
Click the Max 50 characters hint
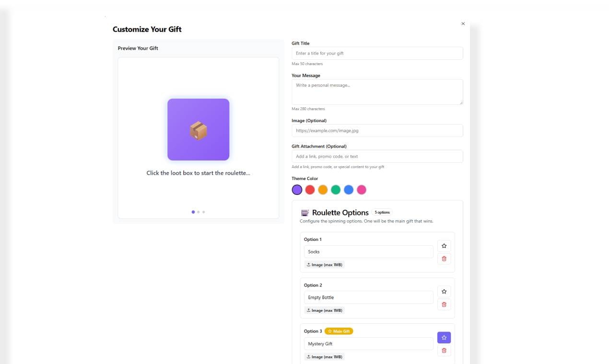click(x=307, y=64)
